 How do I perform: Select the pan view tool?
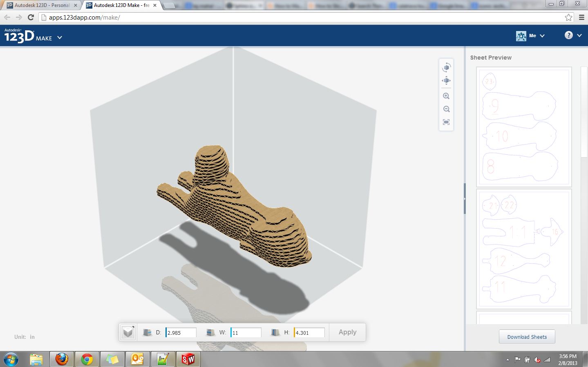(x=446, y=80)
